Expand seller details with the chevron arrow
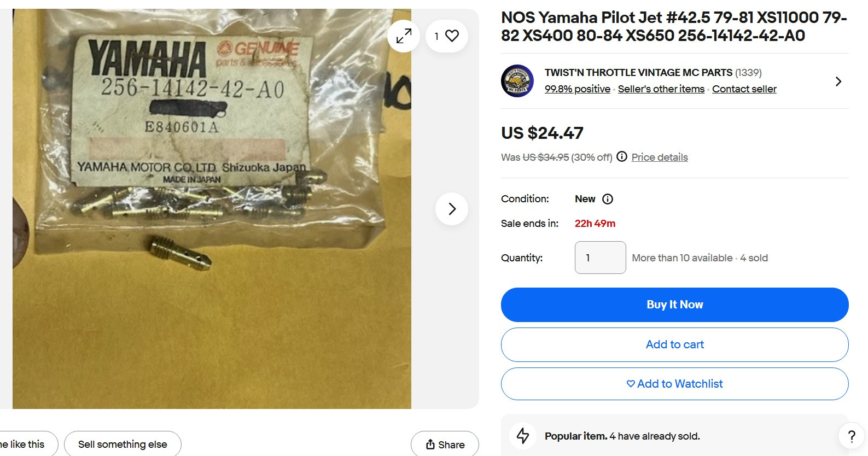 click(x=838, y=81)
